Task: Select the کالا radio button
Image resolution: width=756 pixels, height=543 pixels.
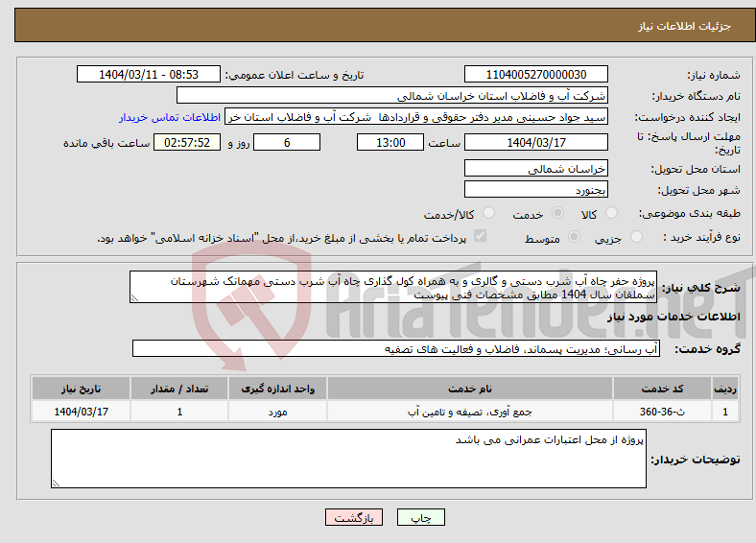Action: [611, 213]
